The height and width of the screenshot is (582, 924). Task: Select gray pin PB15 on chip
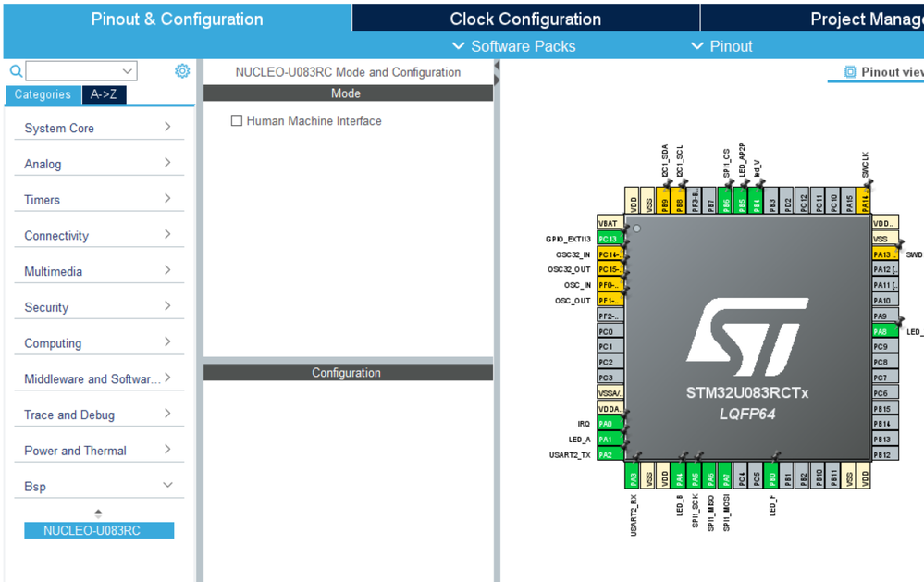pyautogui.click(x=885, y=408)
